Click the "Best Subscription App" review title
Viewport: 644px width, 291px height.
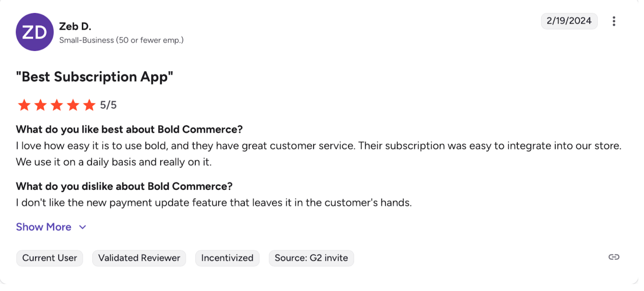pos(94,77)
